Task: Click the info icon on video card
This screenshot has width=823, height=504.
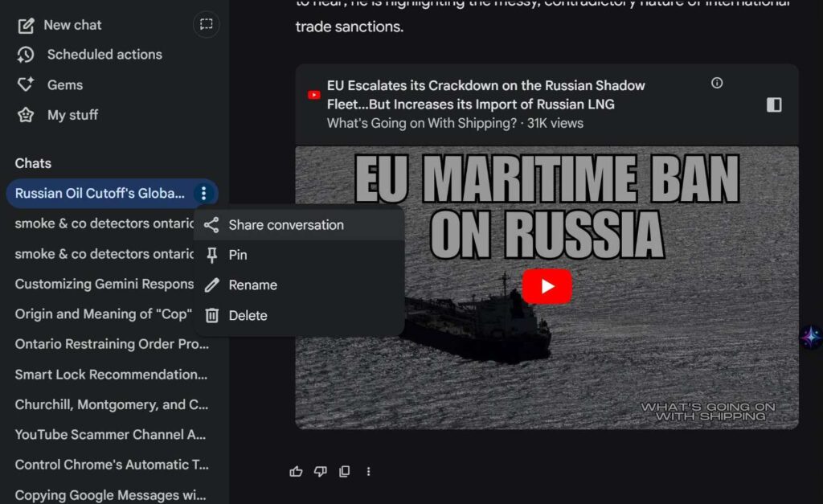Action: coord(717,83)
